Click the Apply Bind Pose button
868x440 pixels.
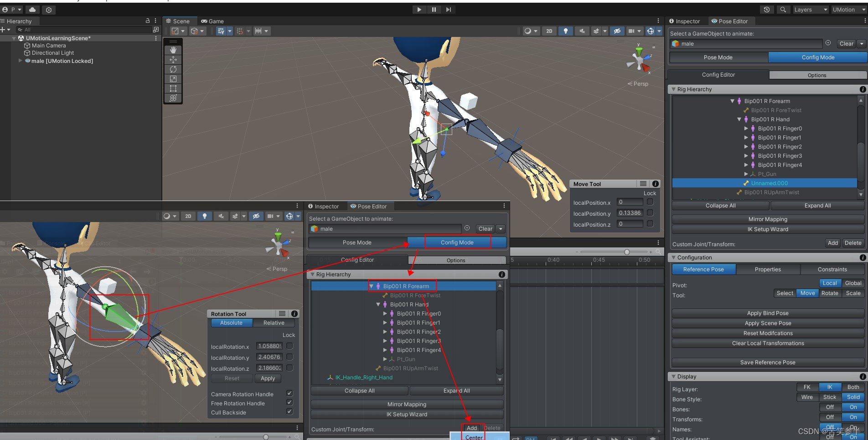[767, 313]
